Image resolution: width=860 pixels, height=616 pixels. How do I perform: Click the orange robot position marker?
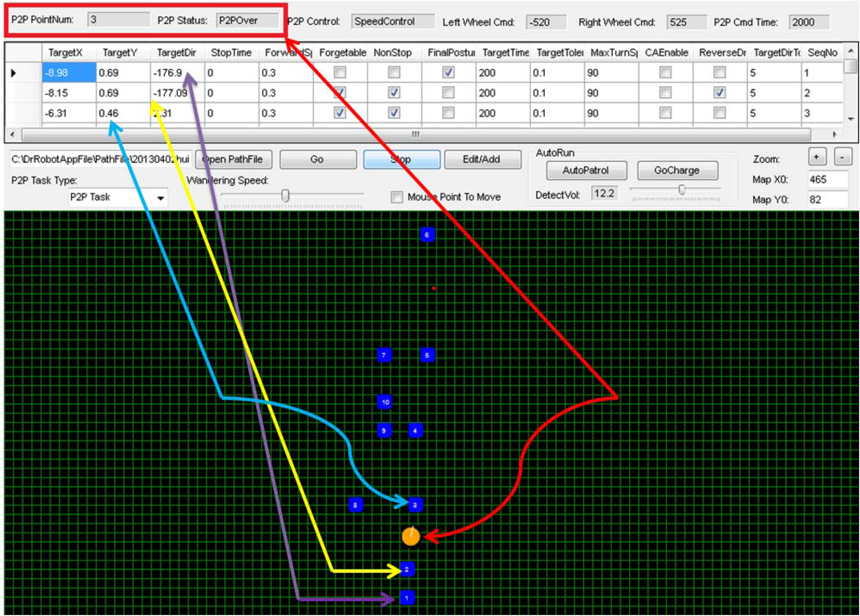pos(411,536)
